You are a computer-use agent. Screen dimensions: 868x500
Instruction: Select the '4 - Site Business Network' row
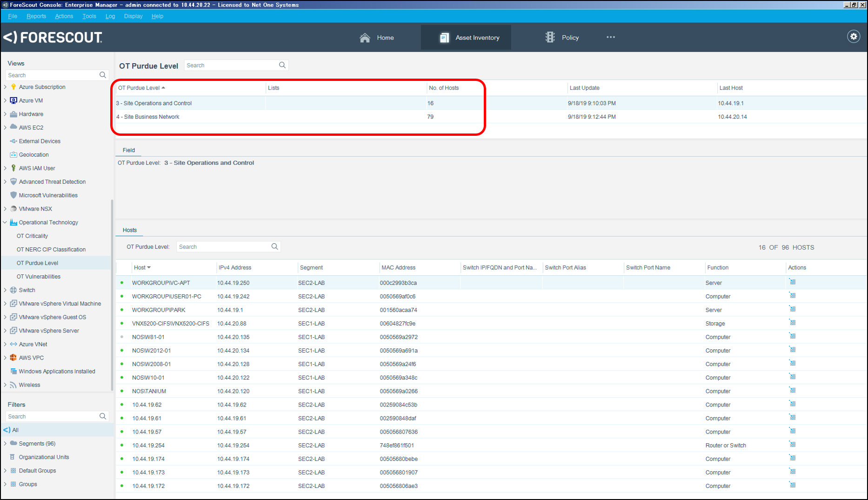(491, 117)
